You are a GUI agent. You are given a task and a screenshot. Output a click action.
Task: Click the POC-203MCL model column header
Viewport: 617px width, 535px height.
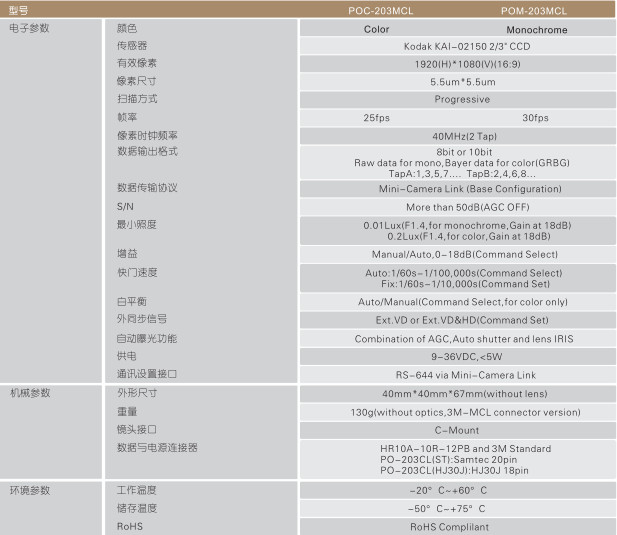coord(377,11)
